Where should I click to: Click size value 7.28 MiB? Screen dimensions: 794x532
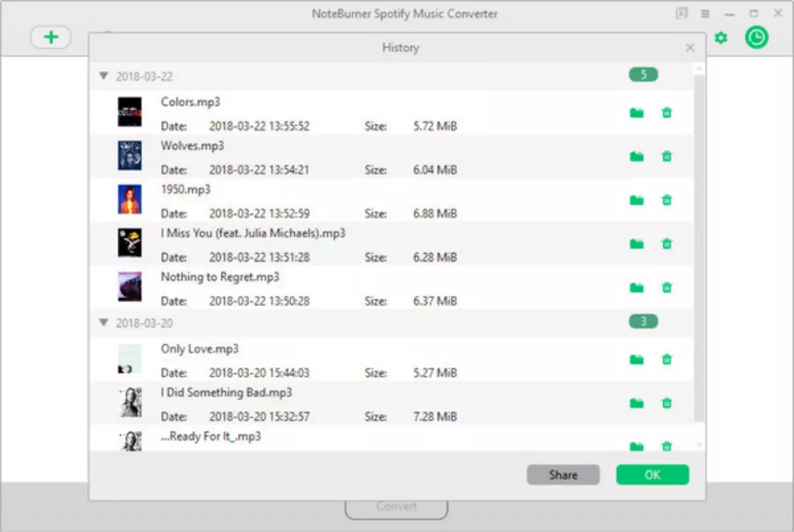pyautogui.click(x=435, y=416)
